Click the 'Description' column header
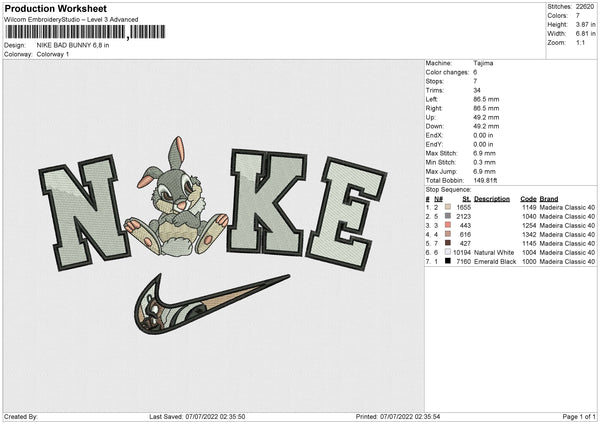 coord(492,199)
